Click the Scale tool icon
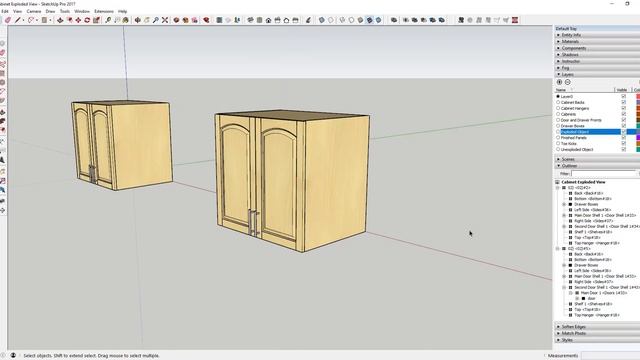Image resolution: width=640 pixels, height=360 pixels. [96, 20]
